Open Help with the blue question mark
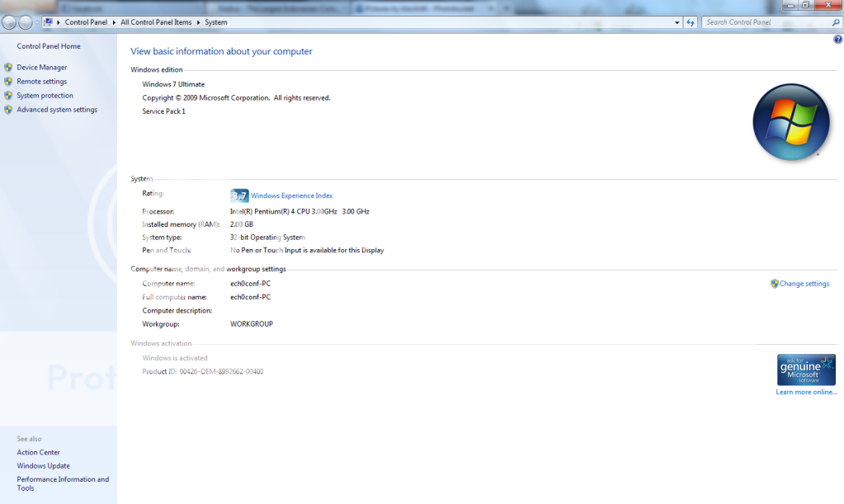 837,40
